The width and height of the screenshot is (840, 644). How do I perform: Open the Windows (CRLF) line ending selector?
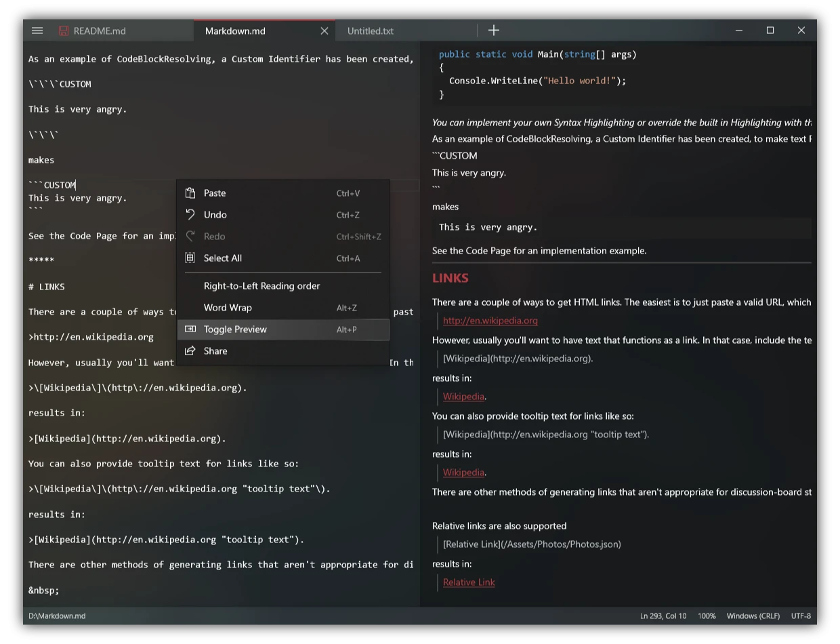point(753,616)
